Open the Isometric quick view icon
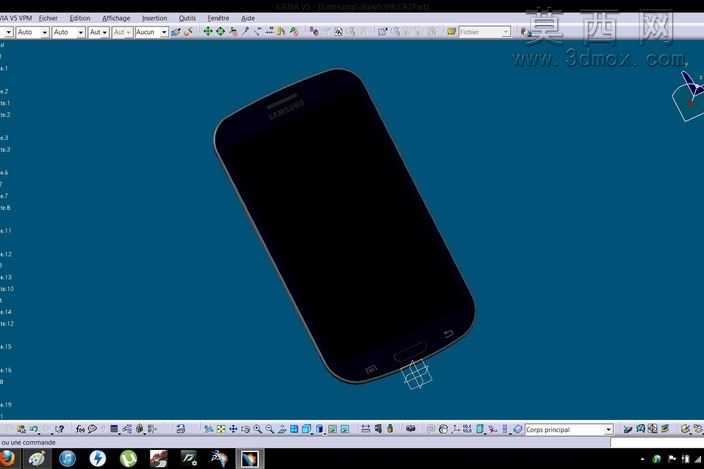 click(307, 429)
